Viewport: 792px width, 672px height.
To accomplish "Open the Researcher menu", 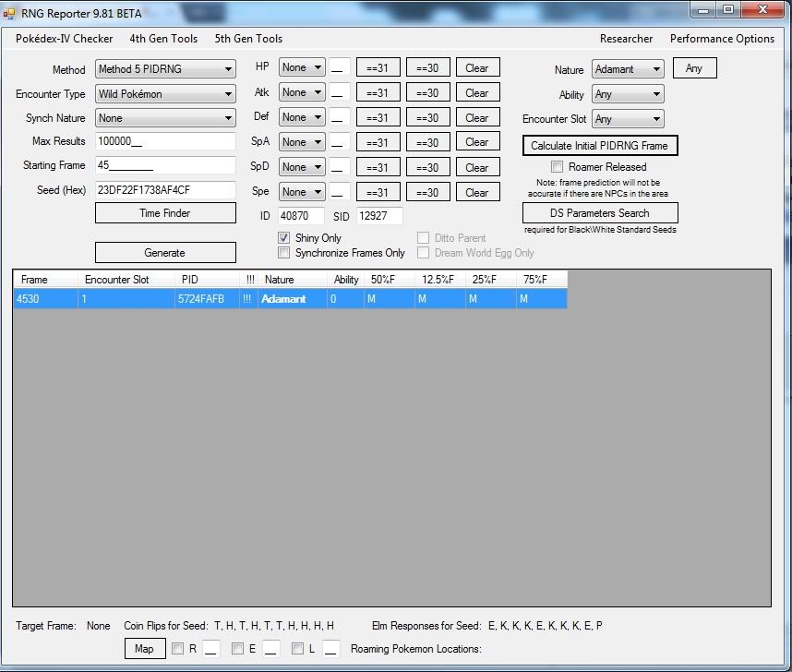I will point(626,39).
